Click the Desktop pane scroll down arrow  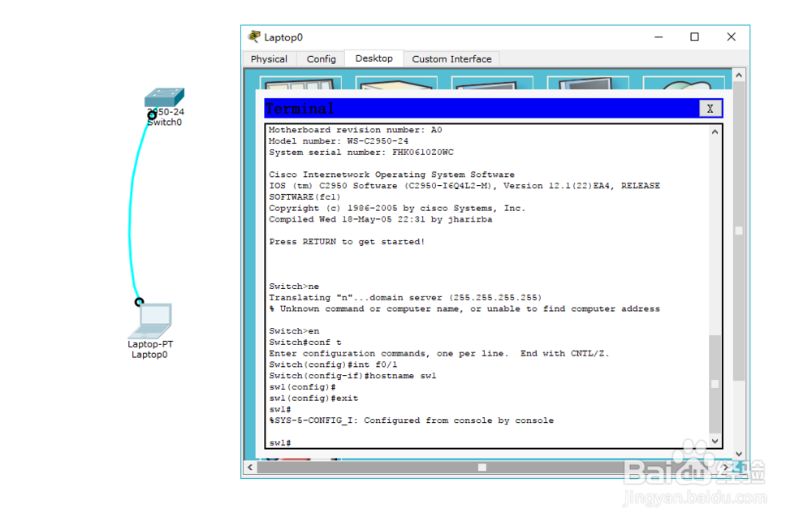[739, 454]
